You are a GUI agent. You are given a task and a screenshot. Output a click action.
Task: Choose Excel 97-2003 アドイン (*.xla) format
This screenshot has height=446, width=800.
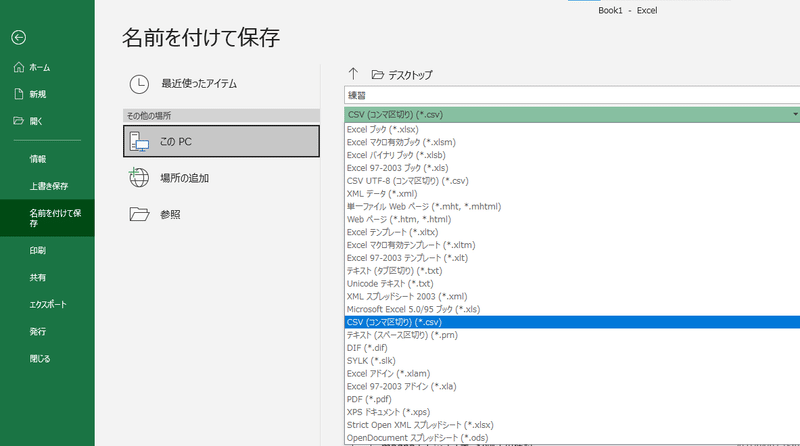(402, 386)
